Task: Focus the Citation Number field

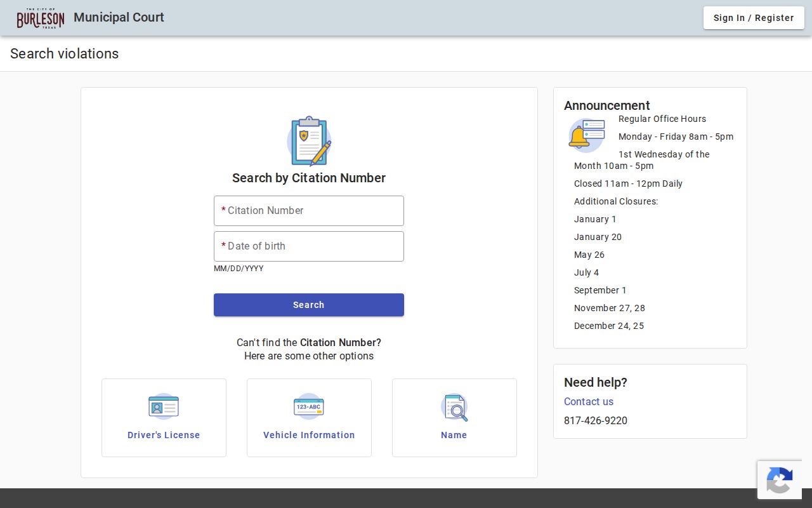Action: coord(309,211)
